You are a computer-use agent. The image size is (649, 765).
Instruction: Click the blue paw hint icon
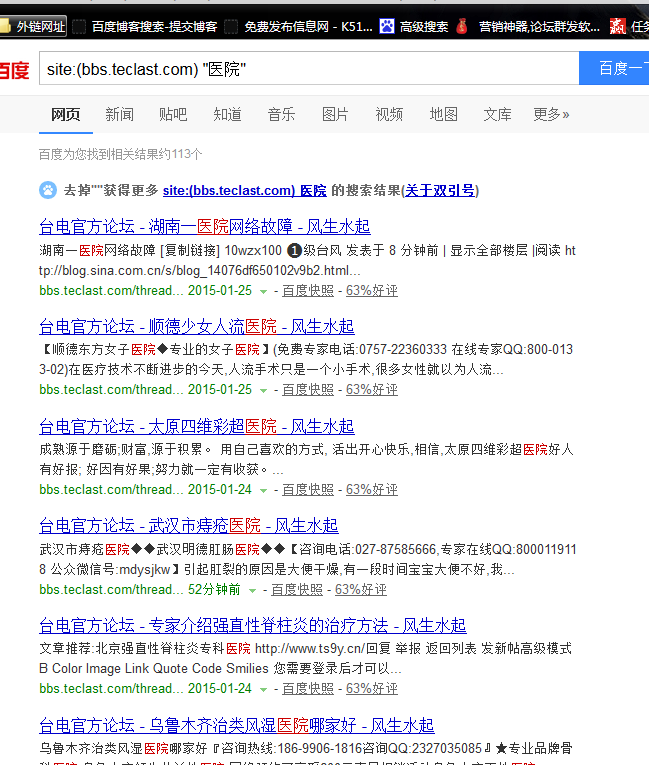[48, 190]
